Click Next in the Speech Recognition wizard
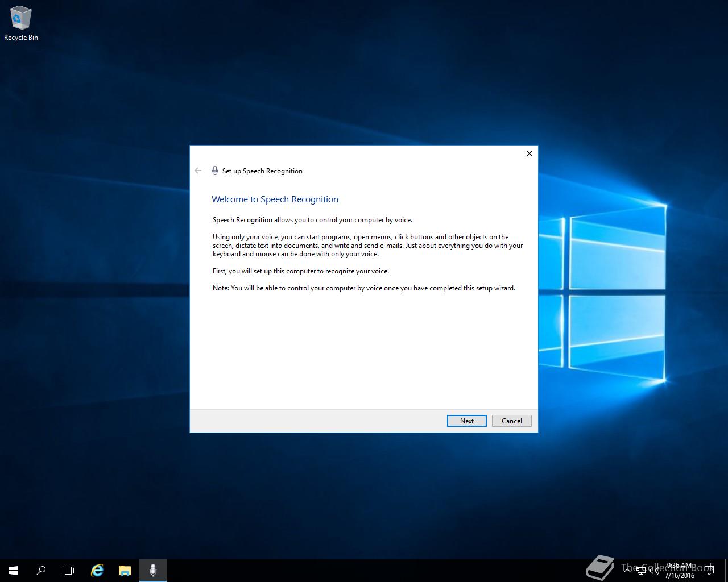728x582 pixels. [466, 421]
